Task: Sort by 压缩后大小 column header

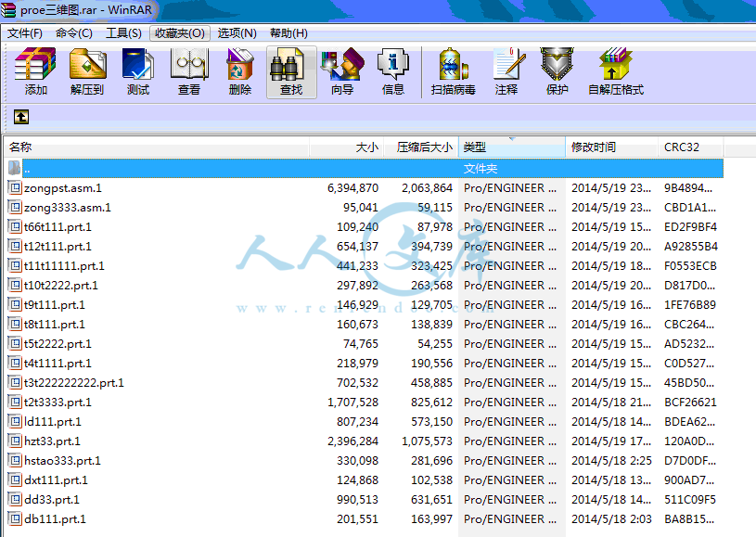Action: 421,147
